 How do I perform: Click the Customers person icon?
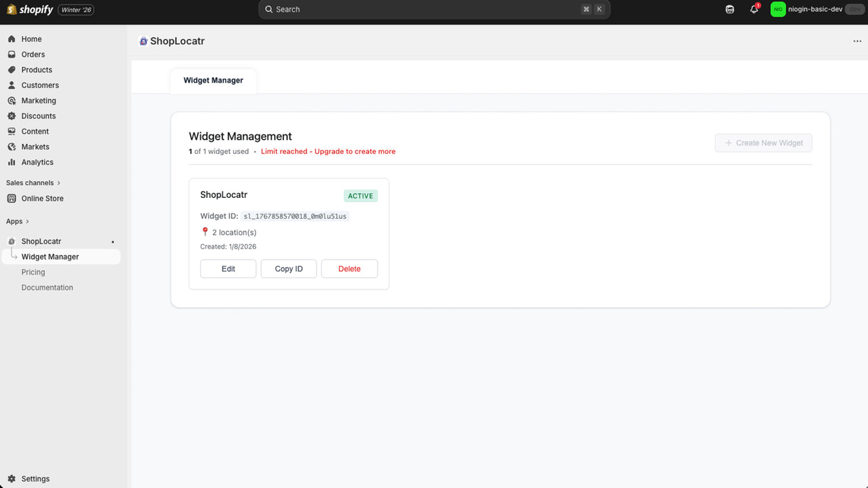12,85
